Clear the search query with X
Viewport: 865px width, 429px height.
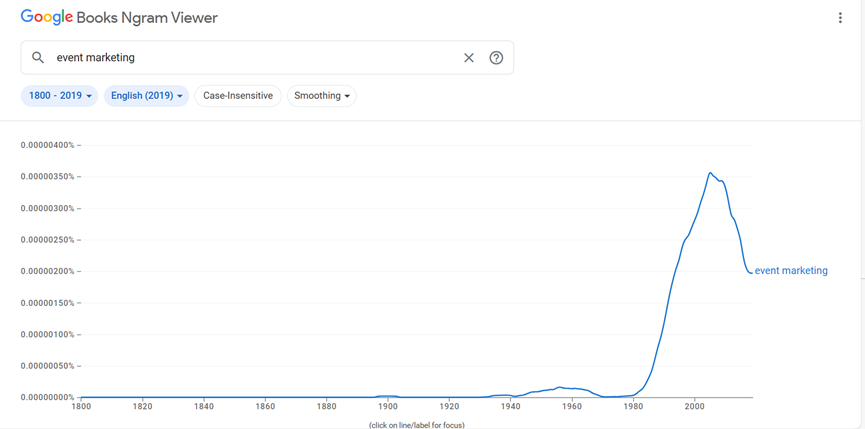(x=468, y=58)
